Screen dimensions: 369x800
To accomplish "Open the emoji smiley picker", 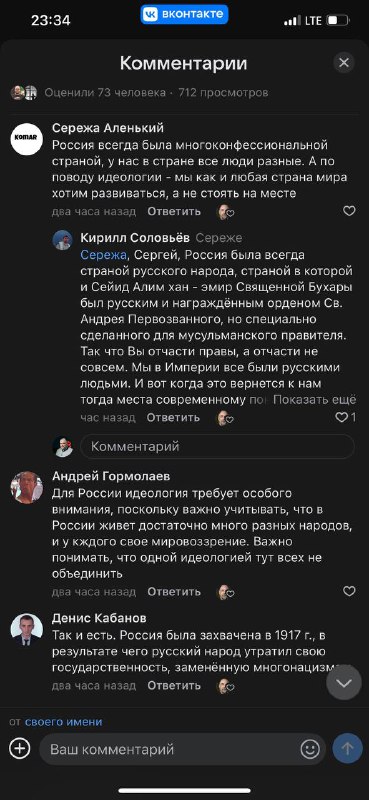I will point(310,749).
